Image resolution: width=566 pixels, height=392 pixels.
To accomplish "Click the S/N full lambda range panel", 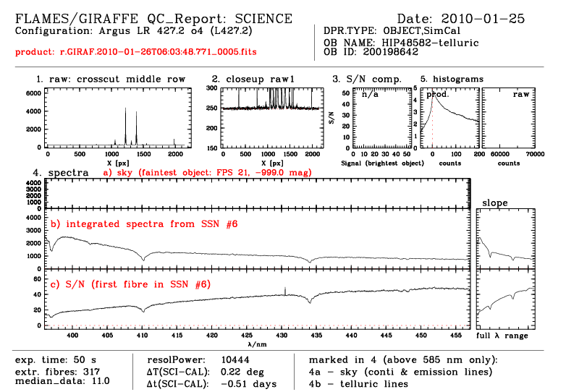I will (x=506, y=299).
